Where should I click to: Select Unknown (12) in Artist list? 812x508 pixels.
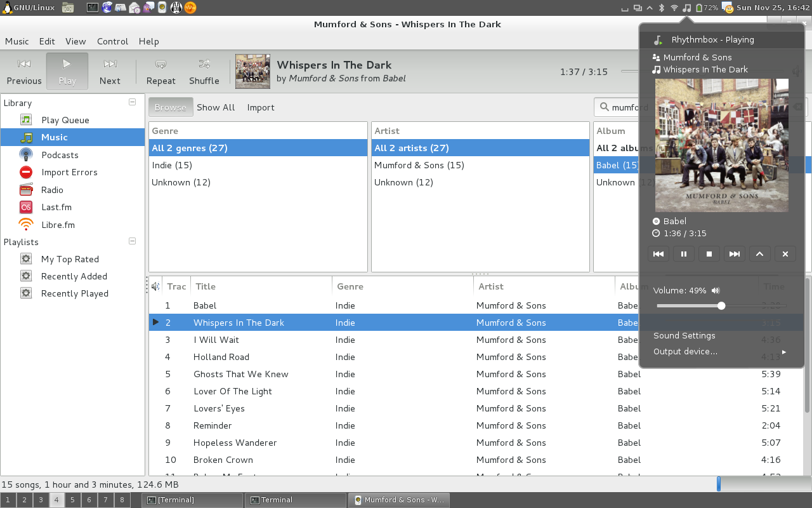pos(480,182)
